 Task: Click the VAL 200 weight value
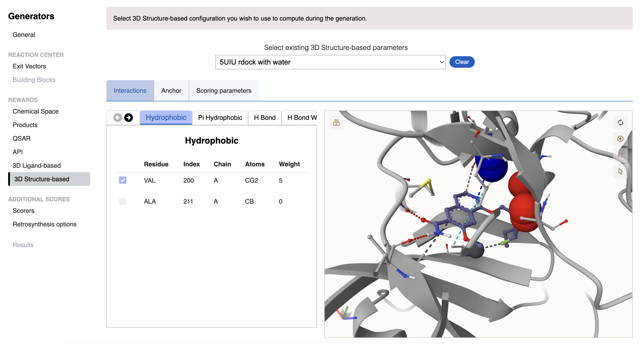click(280, 180)
